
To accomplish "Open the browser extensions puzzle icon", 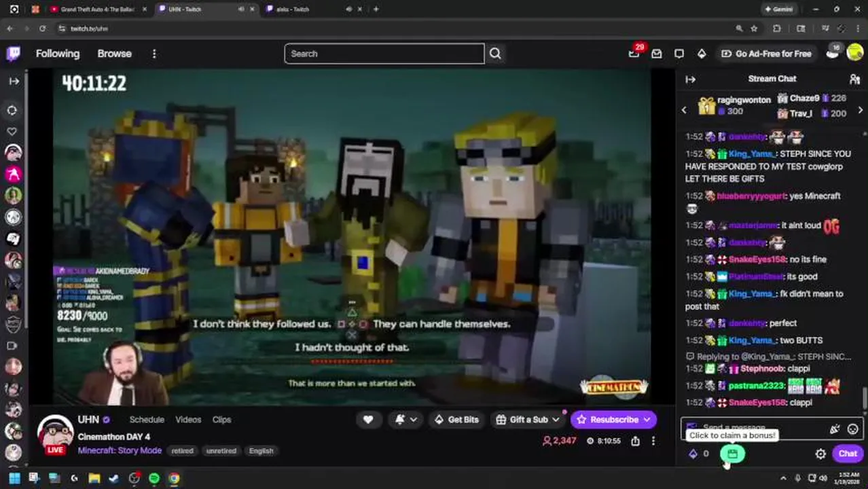I will coord(777,29).
